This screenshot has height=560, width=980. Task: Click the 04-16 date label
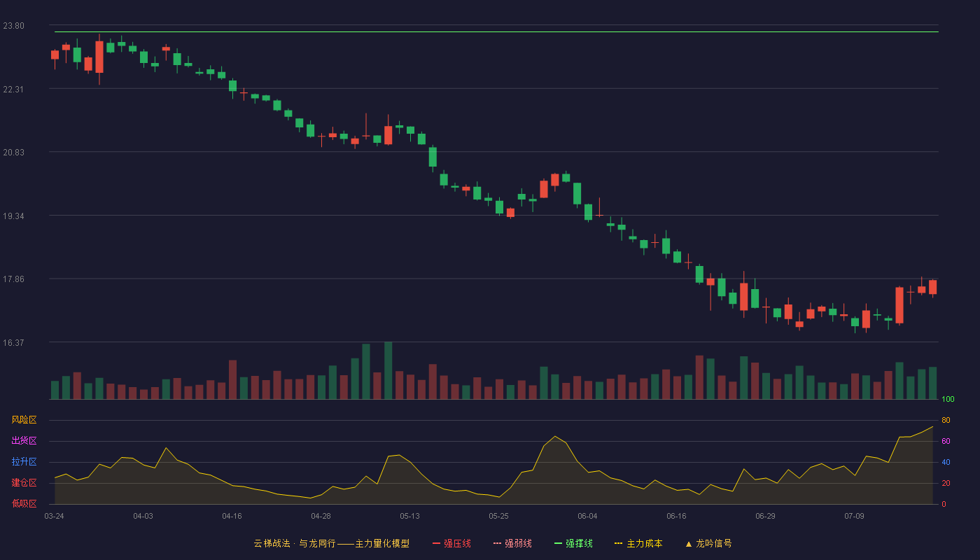[232, 516]
